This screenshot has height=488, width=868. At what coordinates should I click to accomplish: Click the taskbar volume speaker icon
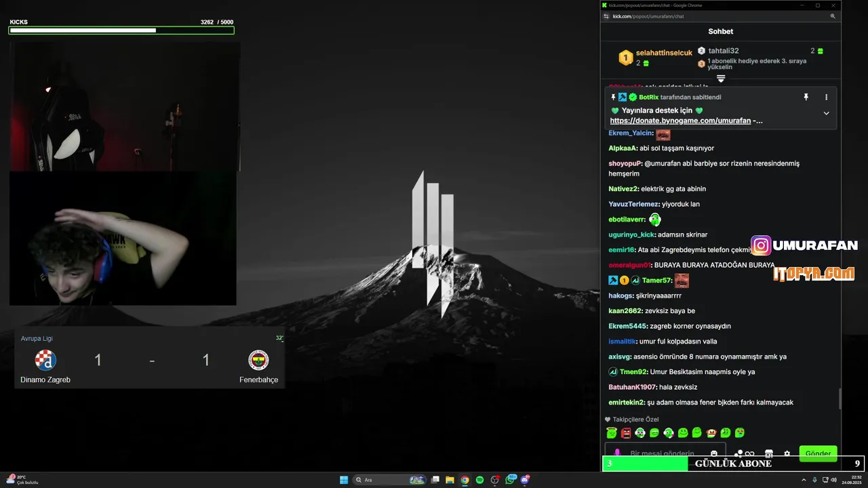(833, 480)
